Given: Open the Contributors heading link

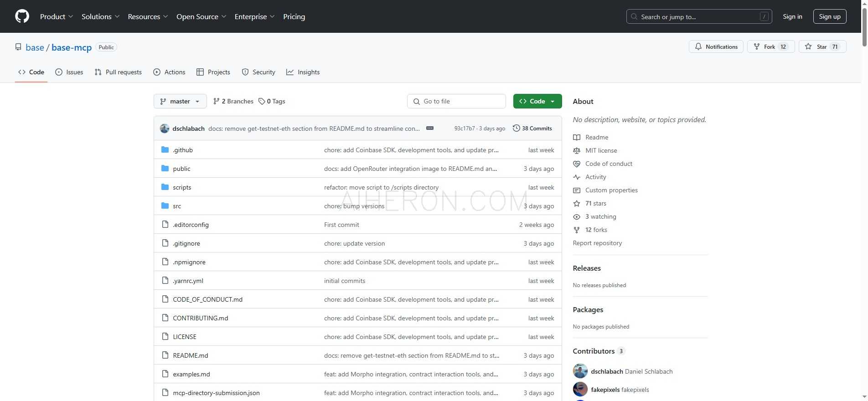Looking at the screenshot, I should (x=599, y=351).
